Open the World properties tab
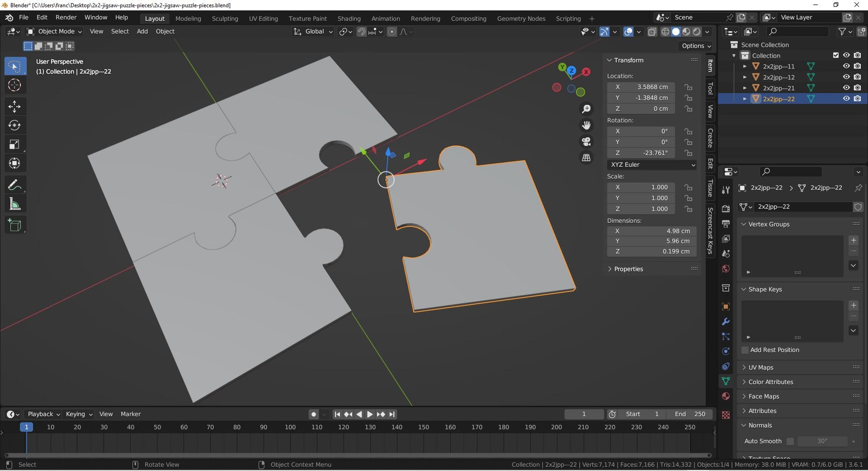This screenshot has width=868, height=471. point(726,268)
